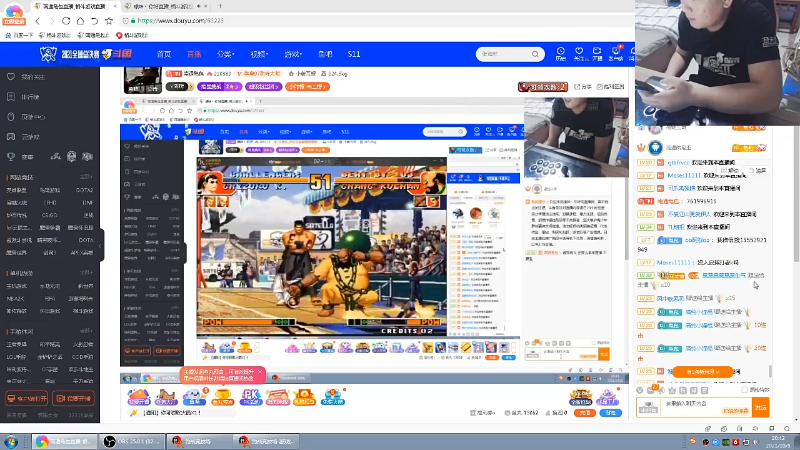
Task: Close the red notification popup below video
Action: coord(260,372)
